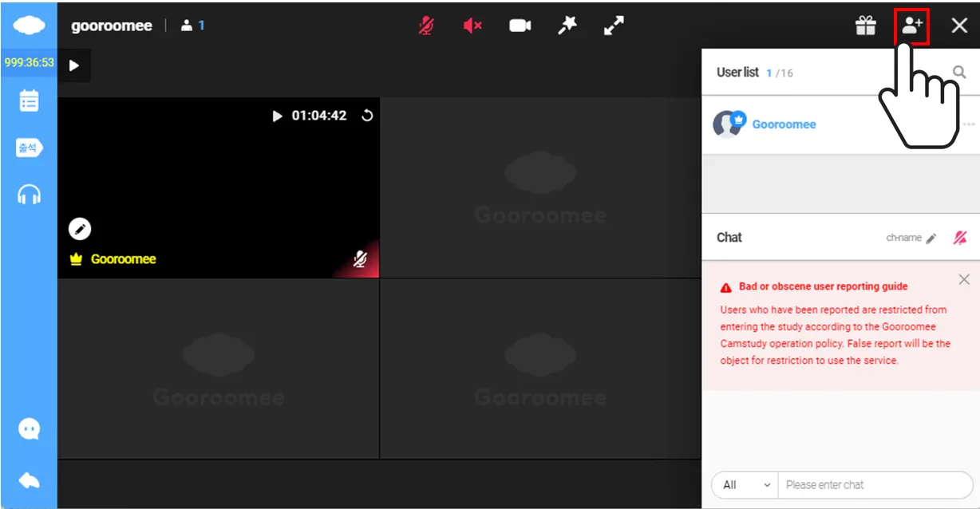Expand the timer panel arrow
980x509 pixels.
(74, 65)
